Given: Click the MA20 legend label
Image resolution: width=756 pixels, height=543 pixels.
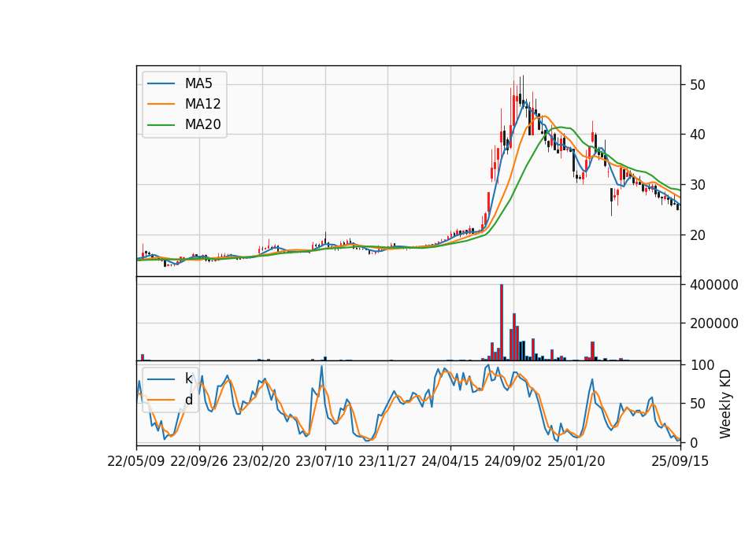Looking at the screenshot, I should 202,125.
